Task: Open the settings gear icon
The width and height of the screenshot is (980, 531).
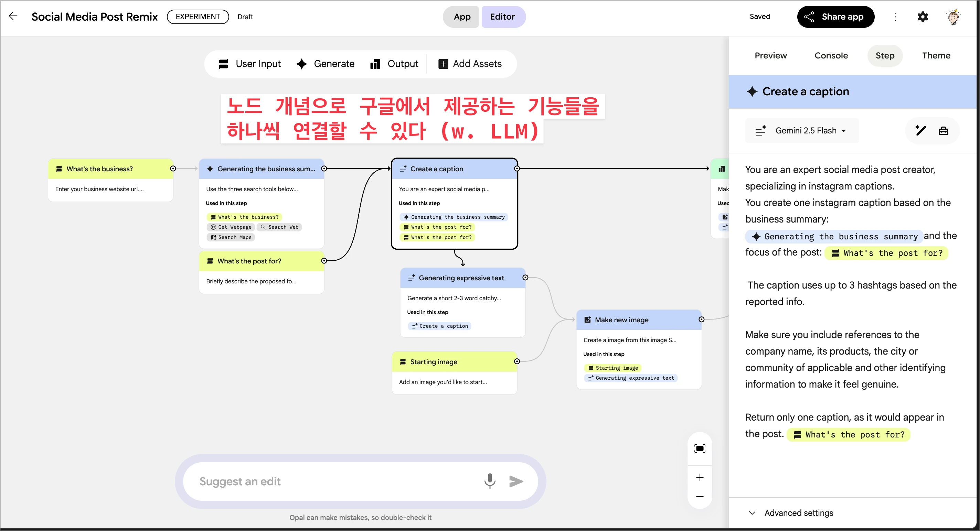Action: pyautogui.click(x=923, y=17)
